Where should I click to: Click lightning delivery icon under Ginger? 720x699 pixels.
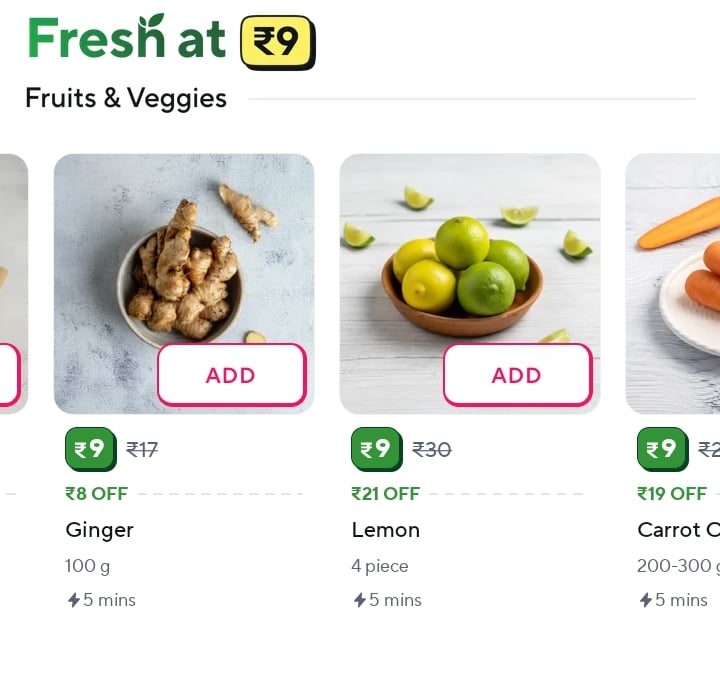(x=73, y=600)
